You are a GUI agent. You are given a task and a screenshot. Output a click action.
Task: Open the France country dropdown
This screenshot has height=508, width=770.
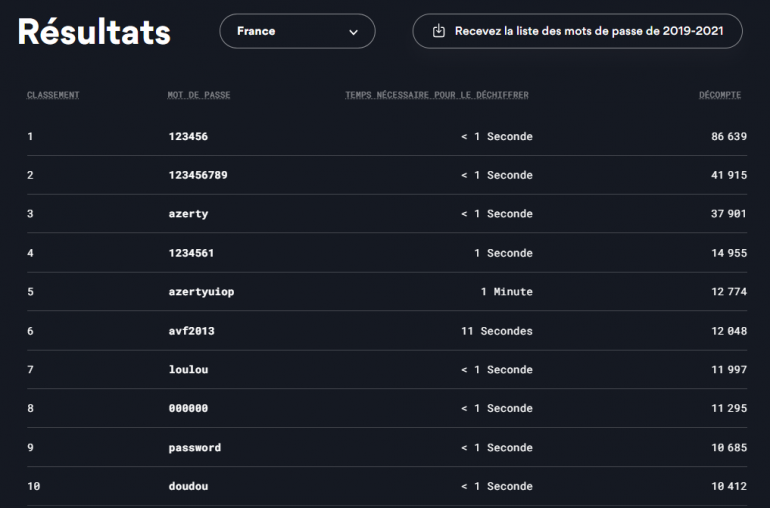[297, 31]
